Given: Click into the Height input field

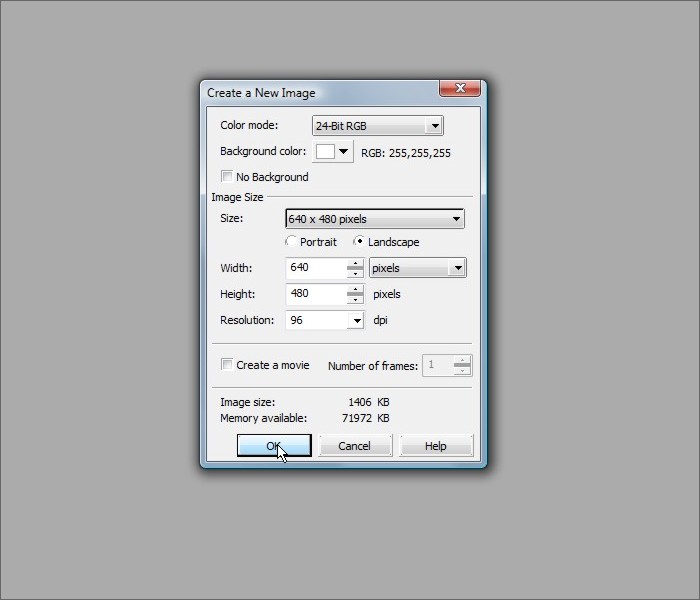Looking at the screenshot, I should [315, 294].
